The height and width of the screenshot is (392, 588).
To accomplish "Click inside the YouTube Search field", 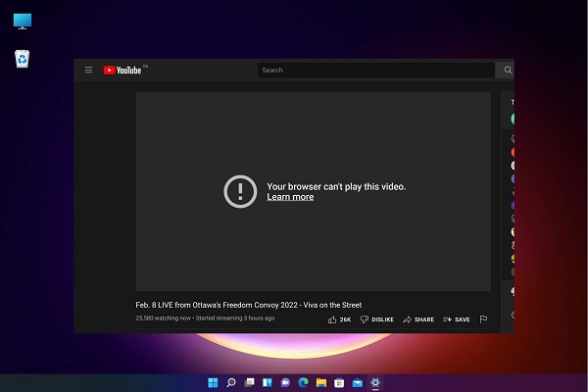I will [375, 71].
